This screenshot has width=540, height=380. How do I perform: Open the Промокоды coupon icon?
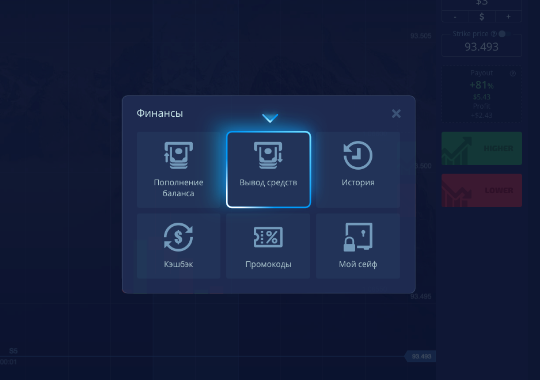click(268, 237)
